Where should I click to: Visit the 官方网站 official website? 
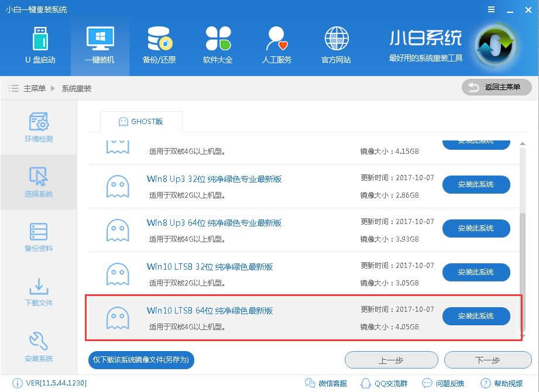pos(335,44)
